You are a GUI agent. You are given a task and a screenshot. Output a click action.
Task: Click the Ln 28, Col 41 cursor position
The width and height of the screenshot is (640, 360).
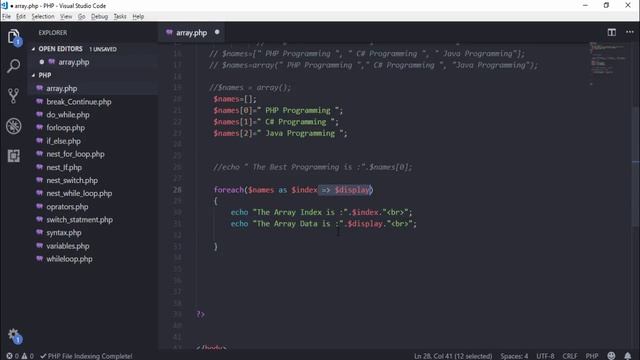pyautogui.click(x=453, y=356)
